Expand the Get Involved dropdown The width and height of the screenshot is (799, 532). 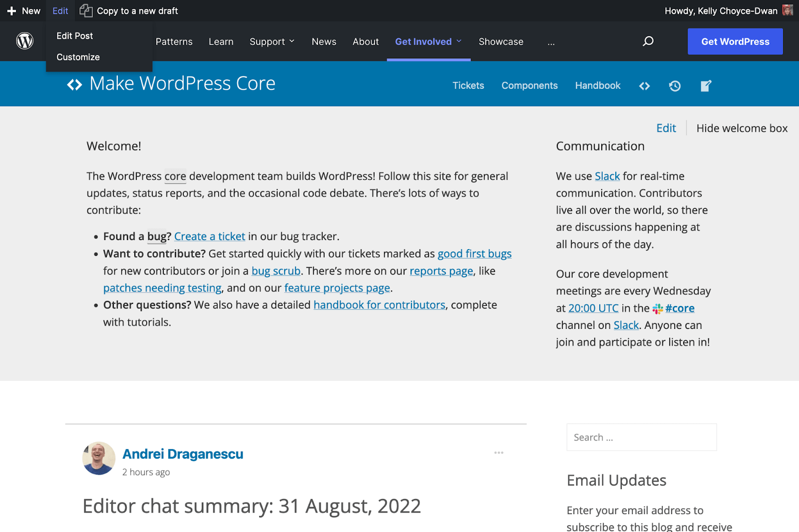[428, 41]
